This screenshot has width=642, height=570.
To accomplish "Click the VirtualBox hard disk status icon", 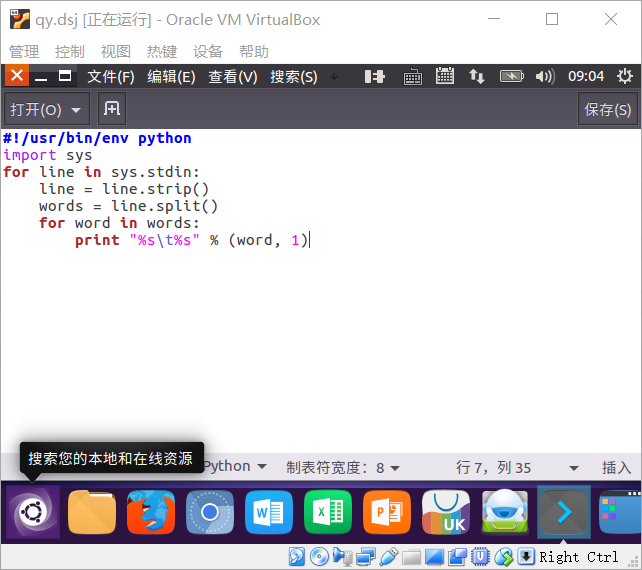I will coord(296,557).
